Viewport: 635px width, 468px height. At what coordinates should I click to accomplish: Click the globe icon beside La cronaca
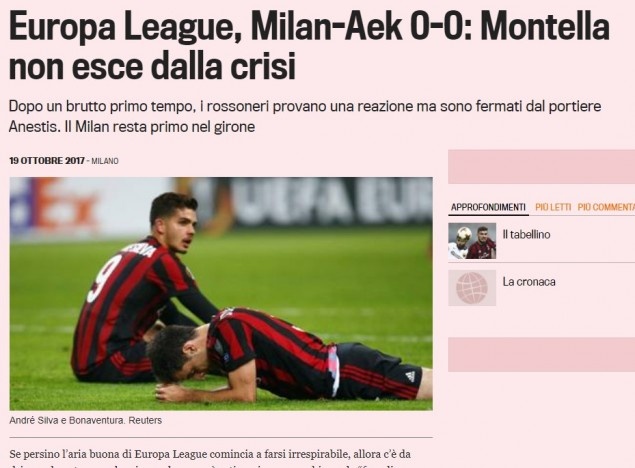472,288
